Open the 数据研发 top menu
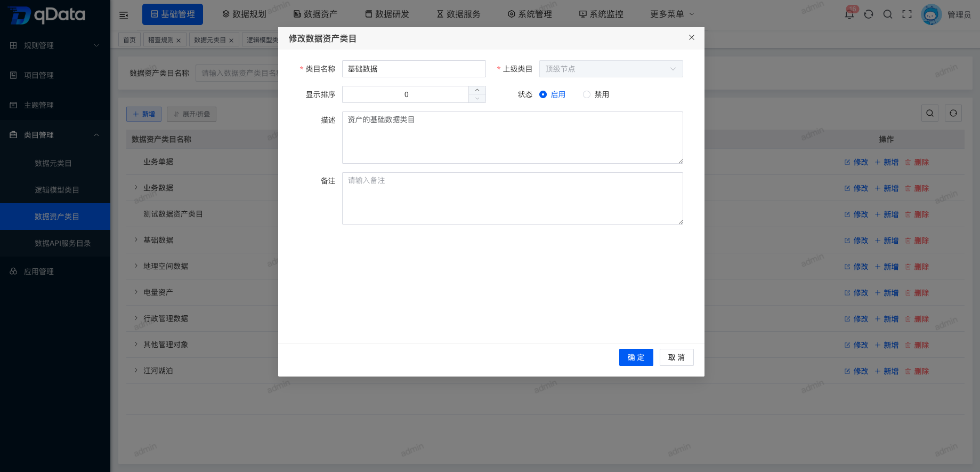Viewport: 980px width, 472px height. (x=387, y=14)
